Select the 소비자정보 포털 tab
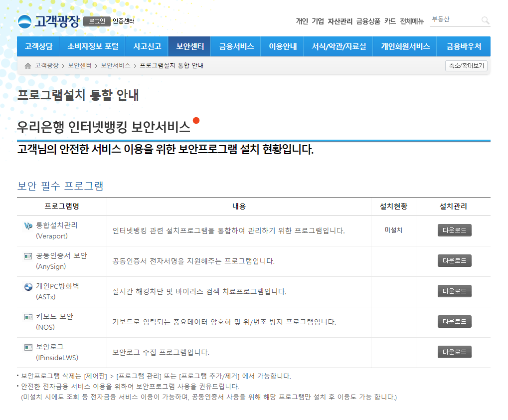The image size is (508, 420). (93, 46)
